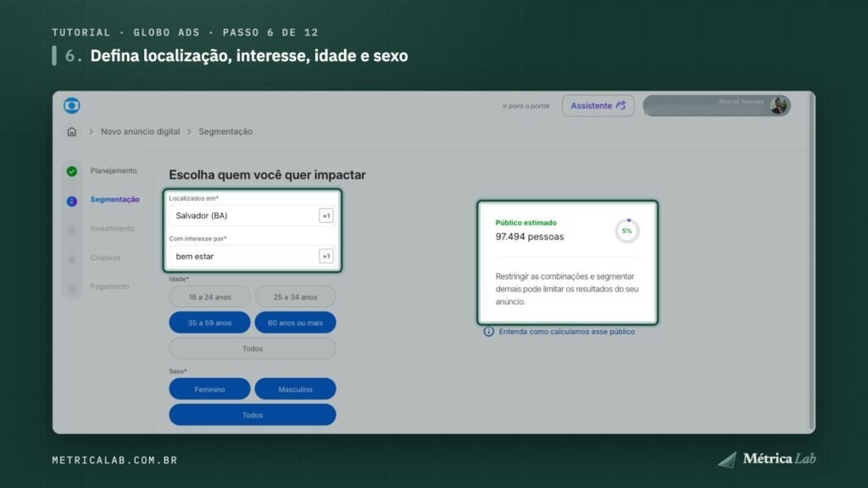
Task: Click the Salvador (BA) location field
Action: tap(253, 216)
